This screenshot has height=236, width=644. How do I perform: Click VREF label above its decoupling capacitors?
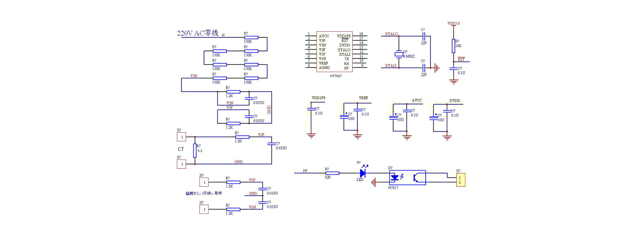[x=363, y=98]
